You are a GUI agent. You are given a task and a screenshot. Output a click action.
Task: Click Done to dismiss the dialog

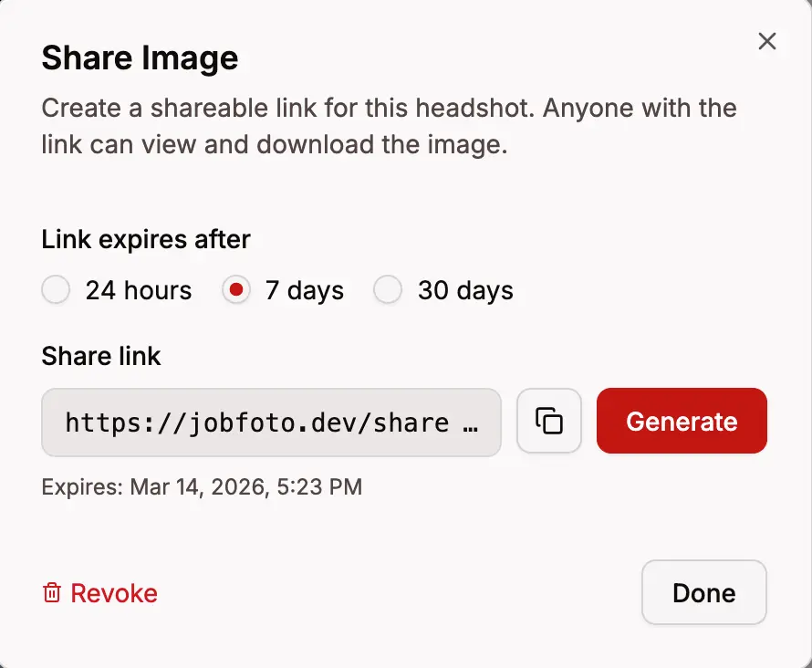point(703,592)
